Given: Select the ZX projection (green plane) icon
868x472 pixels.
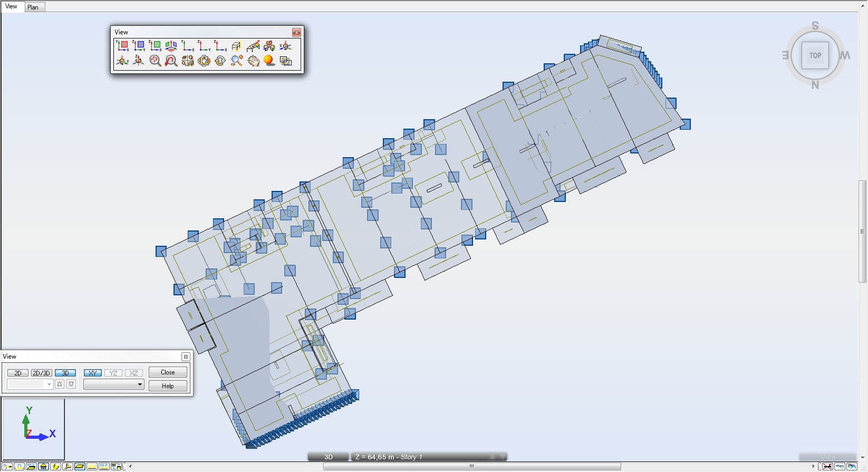Looking at the screenshot, I should (155, 46).
